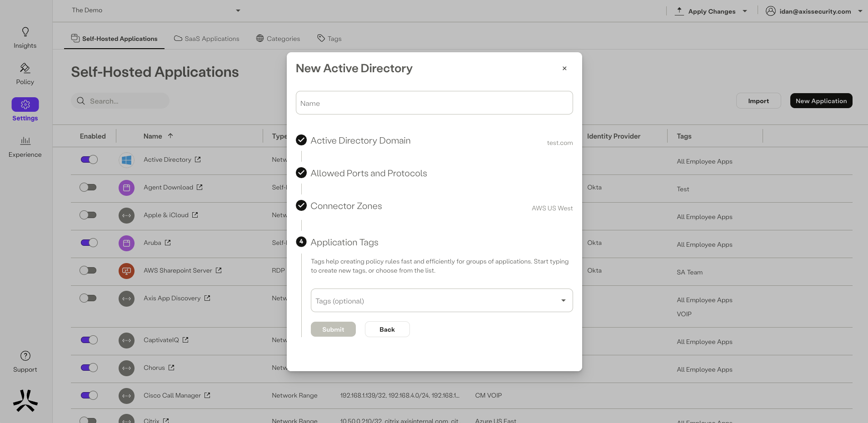Click the AWS Sharepoint Server RDP icon
Image resolution: width=868 pixels, height=423 pixels.
pos(126,271)
